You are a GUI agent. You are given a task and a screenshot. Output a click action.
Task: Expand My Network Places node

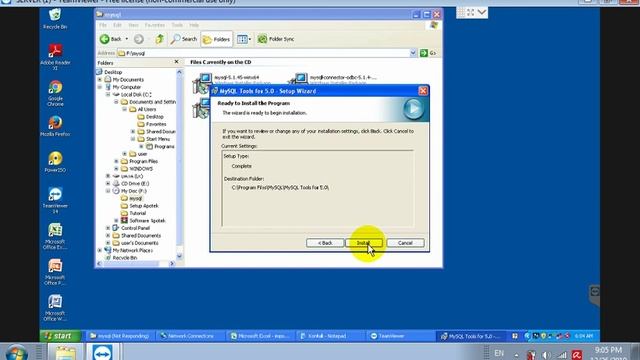(x=100, y=250)
